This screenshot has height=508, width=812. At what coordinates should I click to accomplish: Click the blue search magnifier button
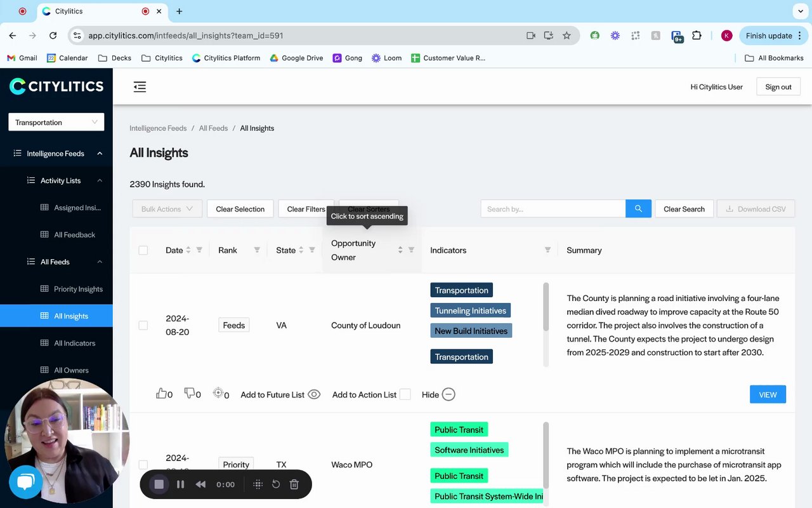coord(638,209)
